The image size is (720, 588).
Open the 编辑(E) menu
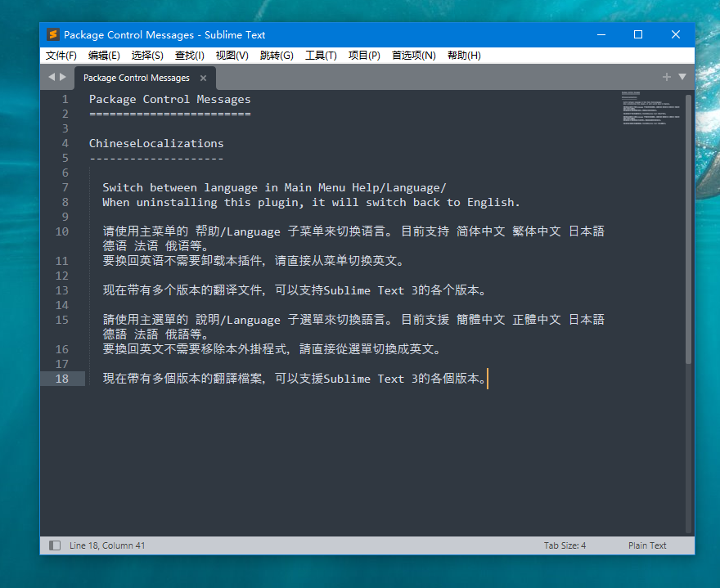[x=104, y=56]
